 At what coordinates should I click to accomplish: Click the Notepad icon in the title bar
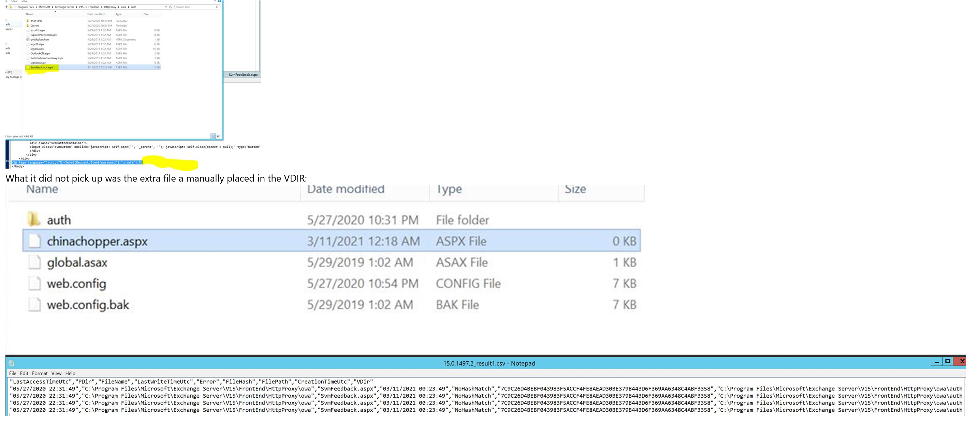click(11, 363)
